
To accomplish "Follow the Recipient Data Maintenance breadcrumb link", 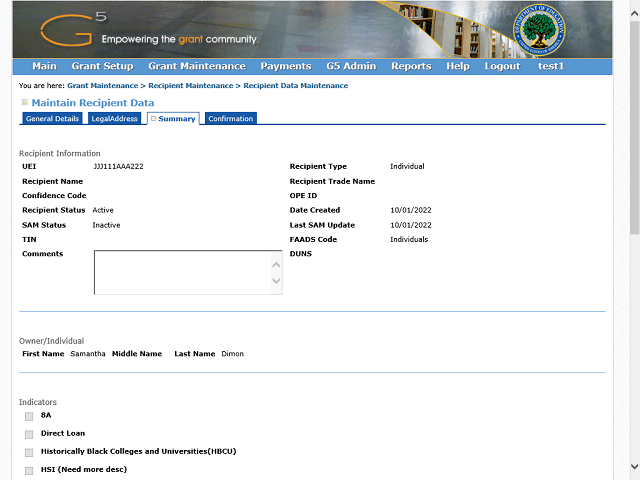I will (x=296, y=86).
